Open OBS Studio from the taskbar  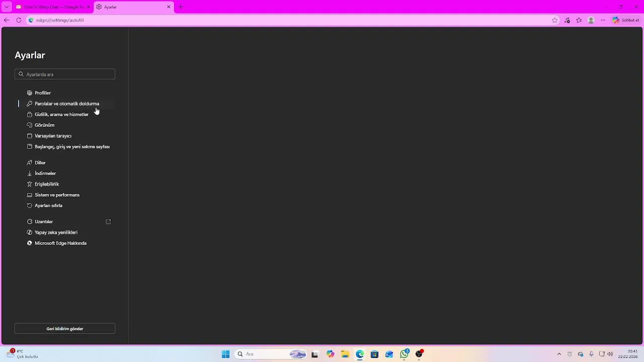pyautogui.click(x=419, y=354)
